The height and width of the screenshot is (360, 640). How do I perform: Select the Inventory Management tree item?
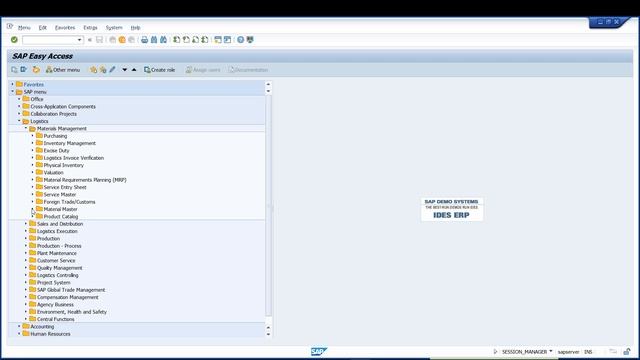tap(70, 143)
